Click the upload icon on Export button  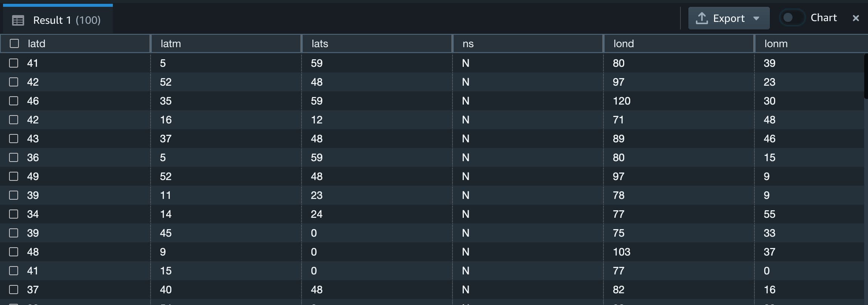point(702,18)
